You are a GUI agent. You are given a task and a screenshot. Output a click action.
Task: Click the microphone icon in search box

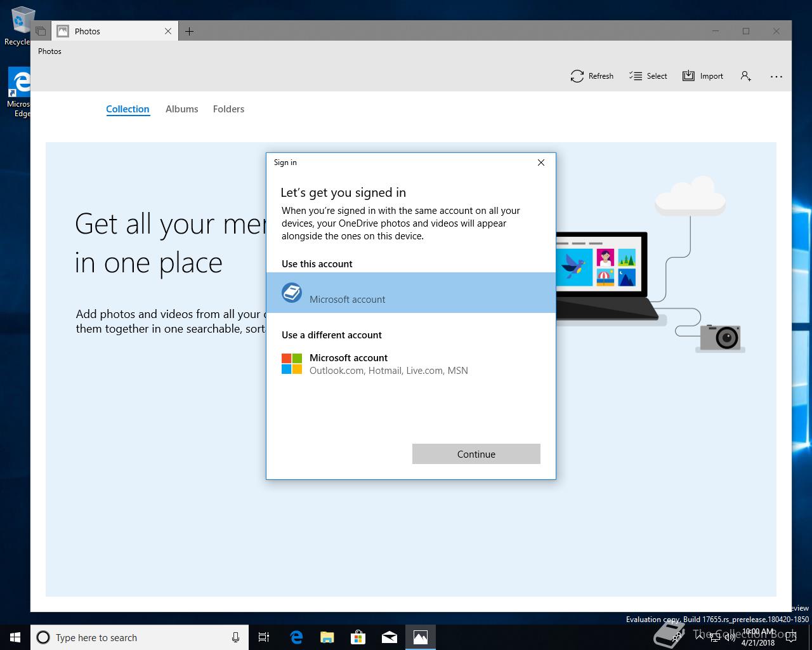[x=235, y=637]
